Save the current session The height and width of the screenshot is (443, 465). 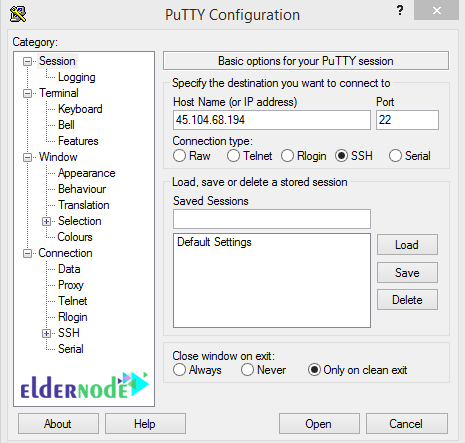point(407,273)
